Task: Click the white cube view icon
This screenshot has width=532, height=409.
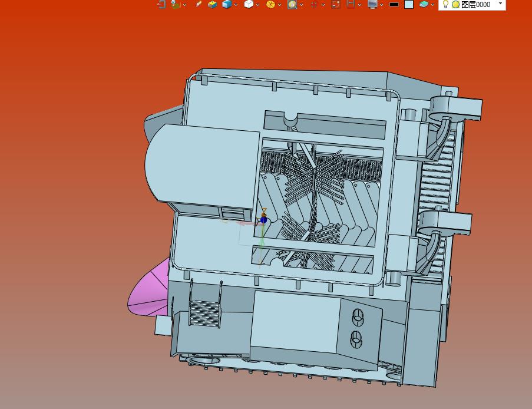Action: [x=249, y=4]
